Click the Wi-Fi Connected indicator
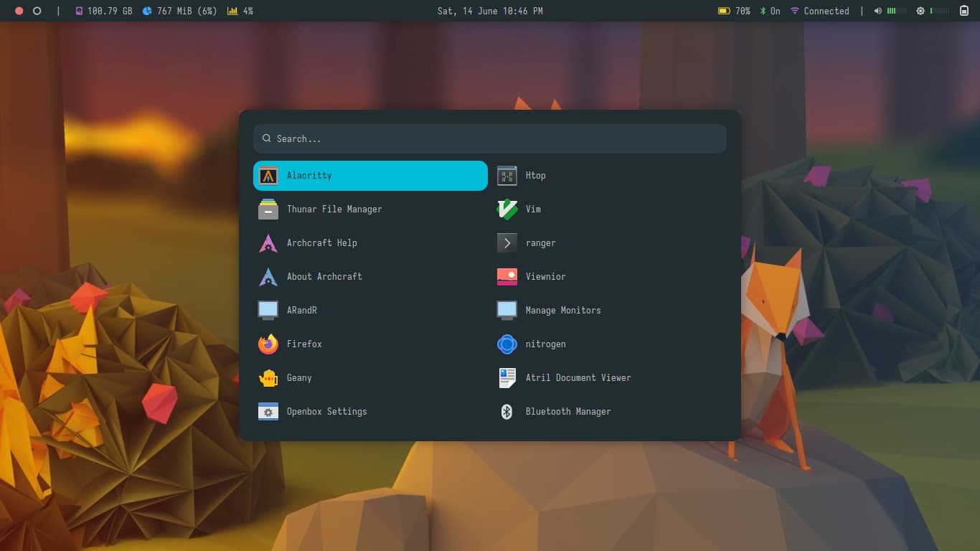The image size is (980, 551). click(819, 11)
